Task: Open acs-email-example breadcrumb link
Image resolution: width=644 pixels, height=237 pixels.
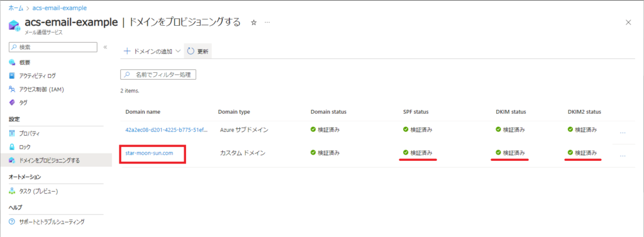Action: (59, 8)
